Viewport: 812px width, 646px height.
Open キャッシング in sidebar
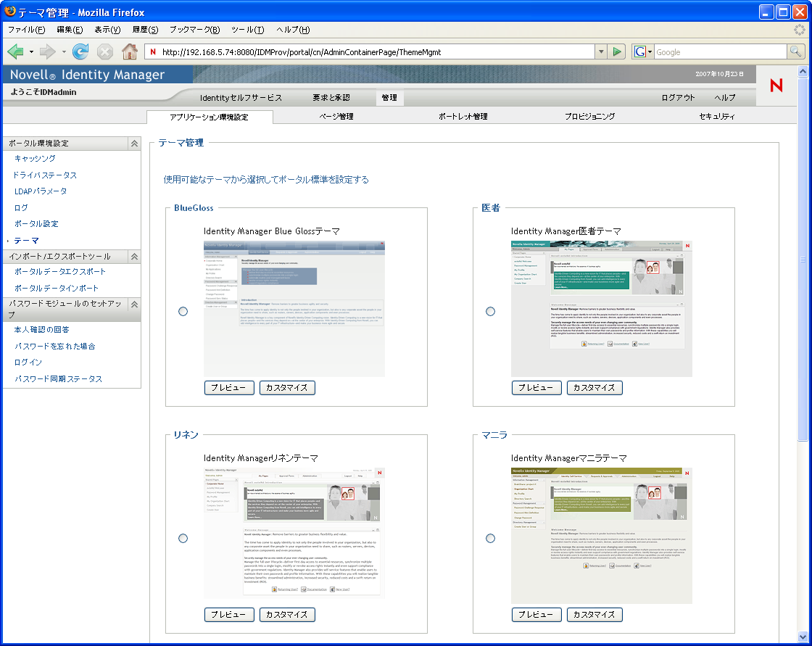click(x=35, y=159)
